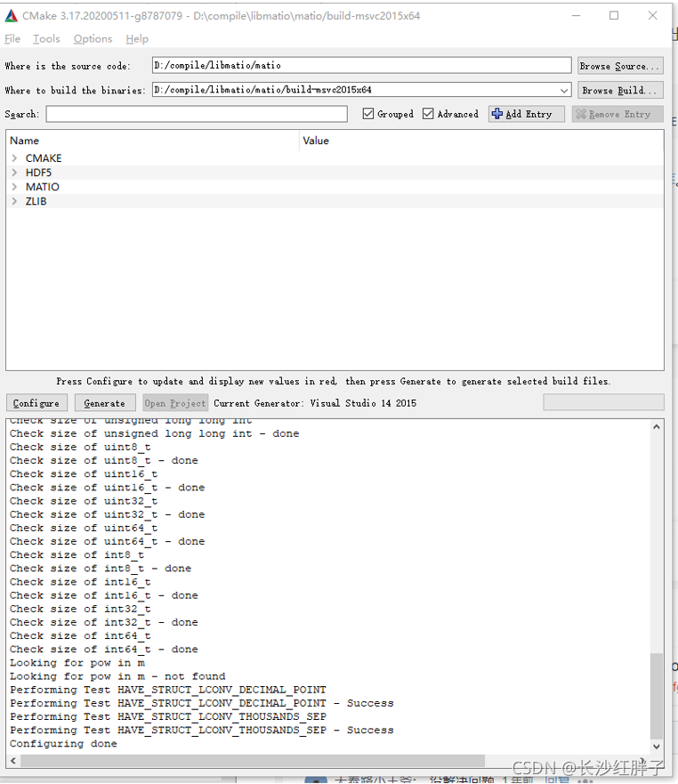678x784 pixels.
Task: Toggle the Advanced checkbox
Action: click(428, 114)
